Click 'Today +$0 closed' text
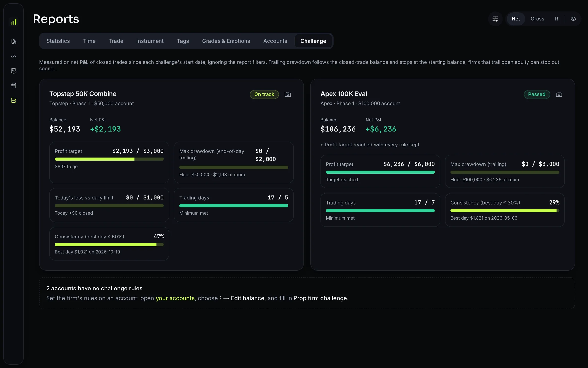Screen dimensions: 588x368 pos(74,213)
